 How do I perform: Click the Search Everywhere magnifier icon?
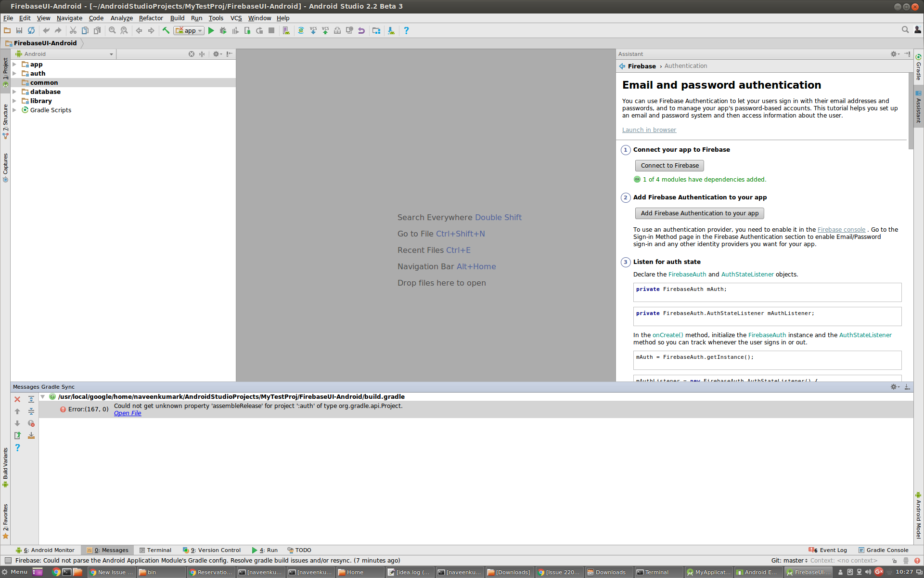[x=905, y=30]
